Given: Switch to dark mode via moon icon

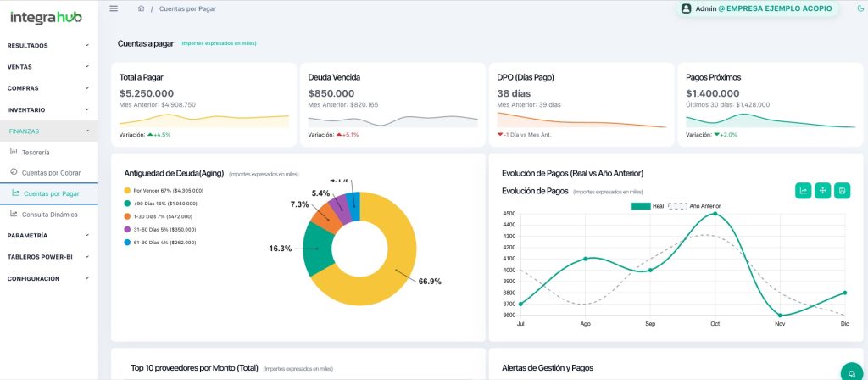Looking at the screenshot, I should 860,8.
